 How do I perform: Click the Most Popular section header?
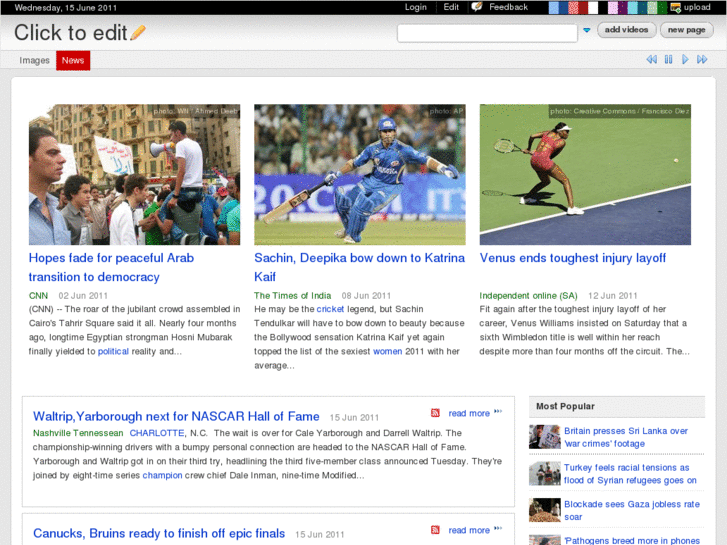[x=617, y=406]
